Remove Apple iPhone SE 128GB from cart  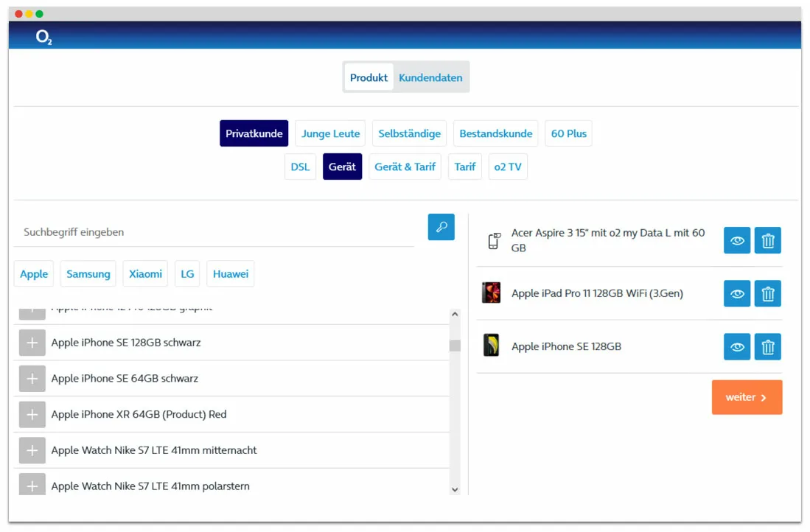tap(768, 346)
